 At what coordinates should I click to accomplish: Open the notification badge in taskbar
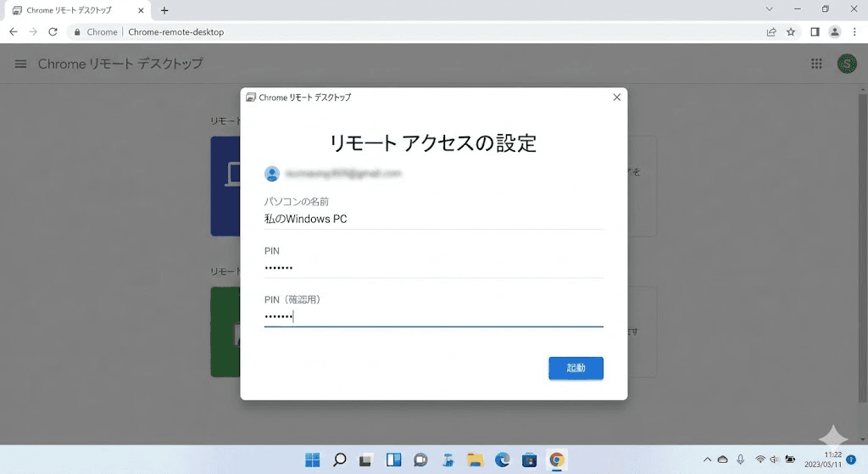point(851,460)
